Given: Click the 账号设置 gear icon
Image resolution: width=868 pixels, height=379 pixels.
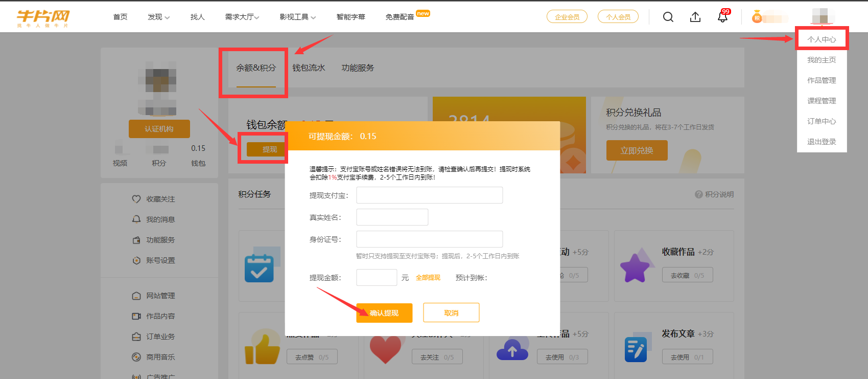Looking at the screenshot, I should click(136, 260).
